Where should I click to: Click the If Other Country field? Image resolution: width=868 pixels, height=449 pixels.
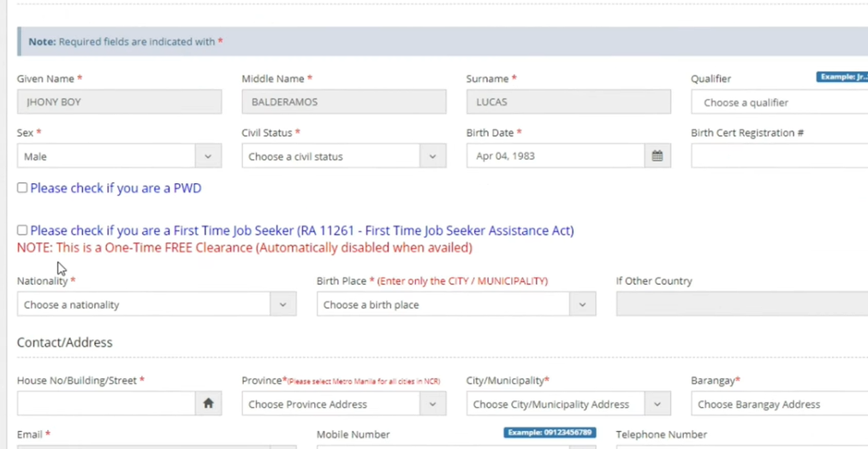[742, 304]
